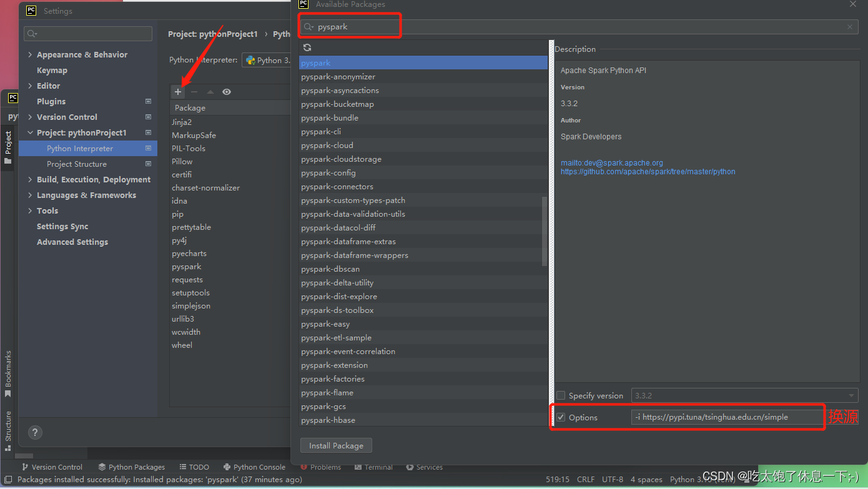The width and height of the screenshot is (868, 489).
Task: Click the 4 spaces indent status entry
Action: (x=646, y=480)
